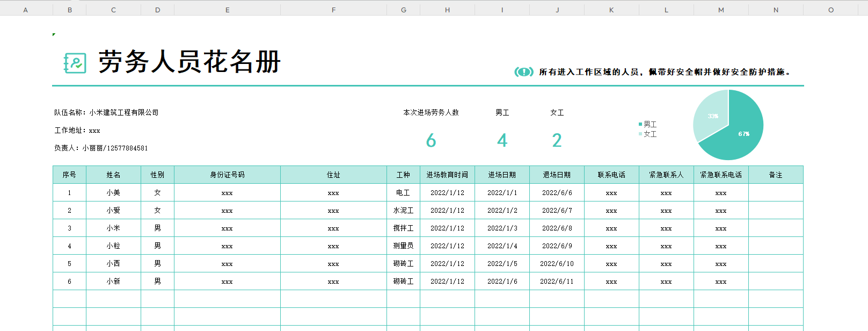Select the name cell 小米
This screenshot has height=331, width=868.
pos(113,228)
